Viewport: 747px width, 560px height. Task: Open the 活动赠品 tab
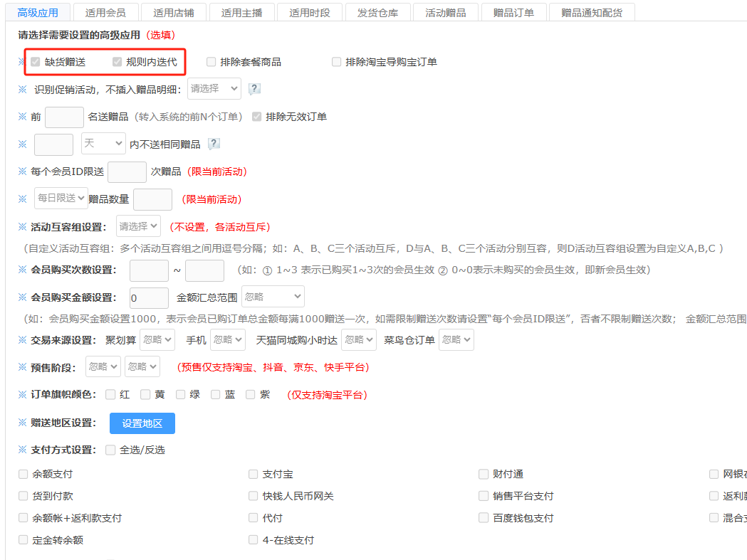(x=445, y=12)
